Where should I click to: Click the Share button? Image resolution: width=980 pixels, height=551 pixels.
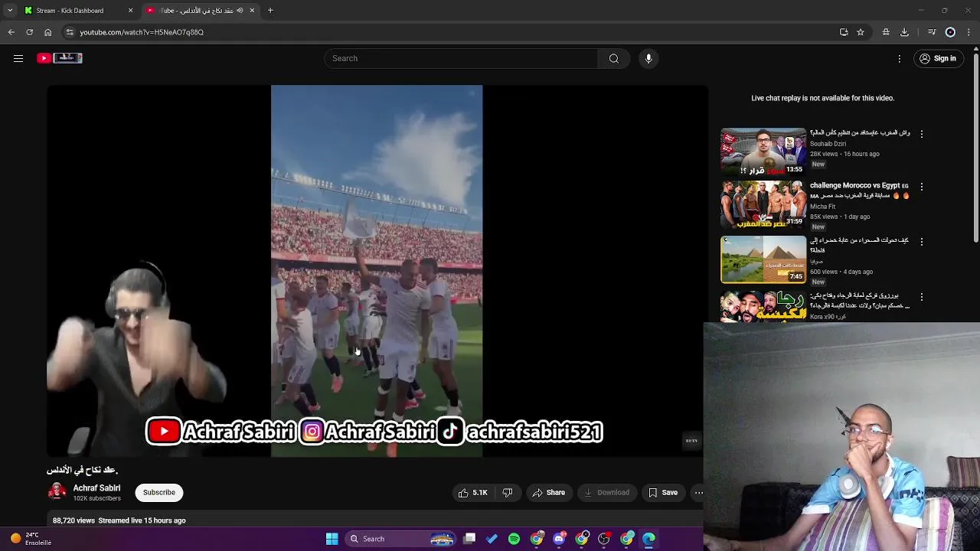tap(549, 493)
